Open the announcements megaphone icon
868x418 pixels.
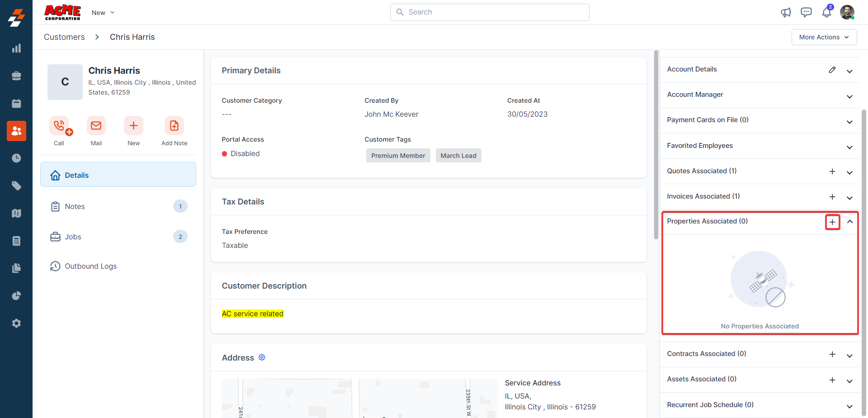point(786,12)
